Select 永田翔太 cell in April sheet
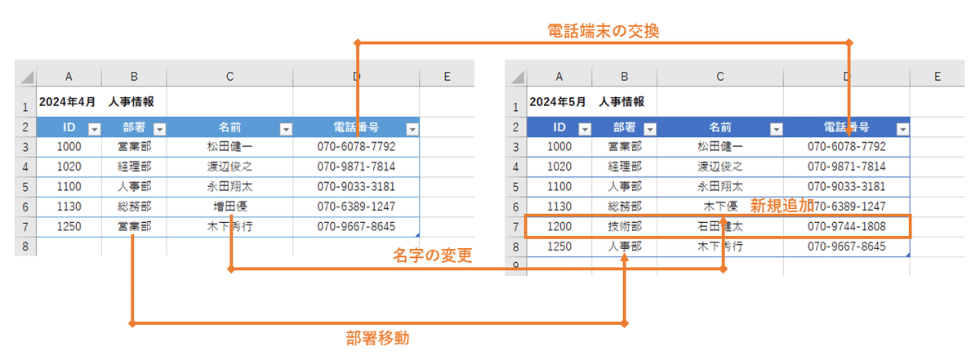This screenshot has height=360, width=980. [230, 186]
